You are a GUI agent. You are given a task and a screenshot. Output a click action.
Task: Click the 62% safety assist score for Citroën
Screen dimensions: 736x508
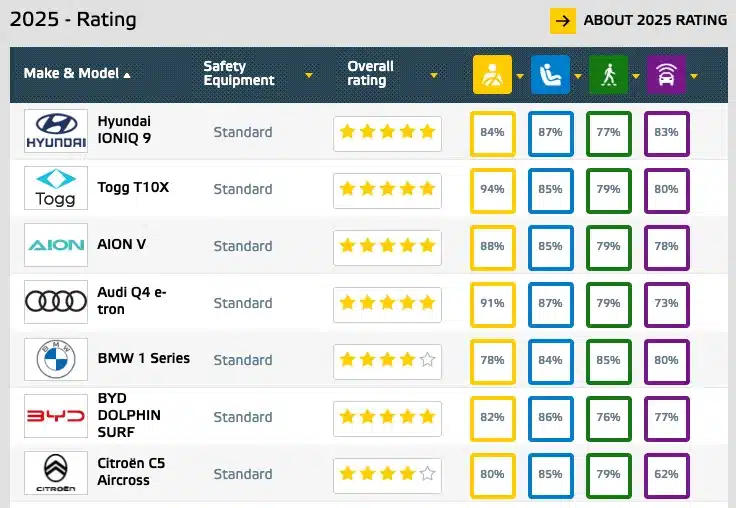[x=667, y=476]
